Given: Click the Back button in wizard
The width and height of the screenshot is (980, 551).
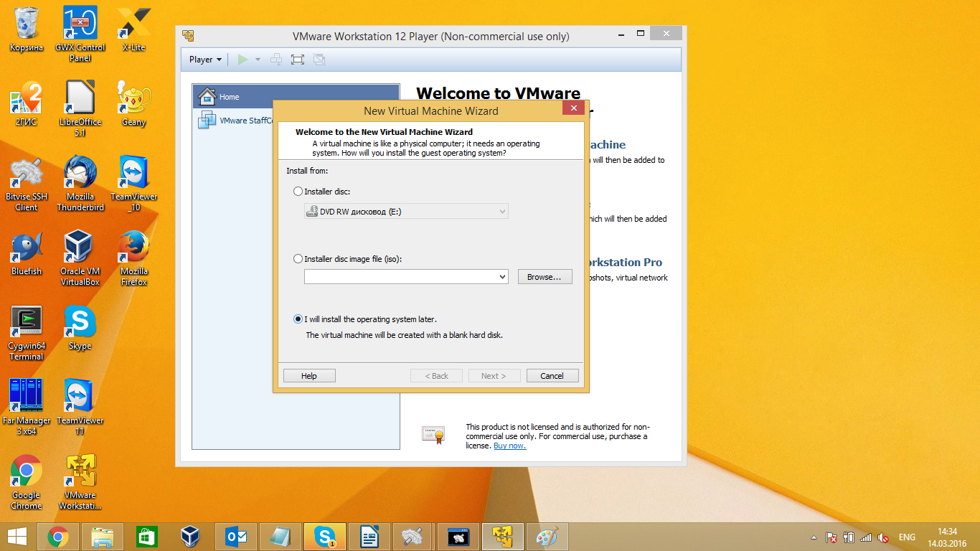Looking at the screenshot, I should point(436,376).
